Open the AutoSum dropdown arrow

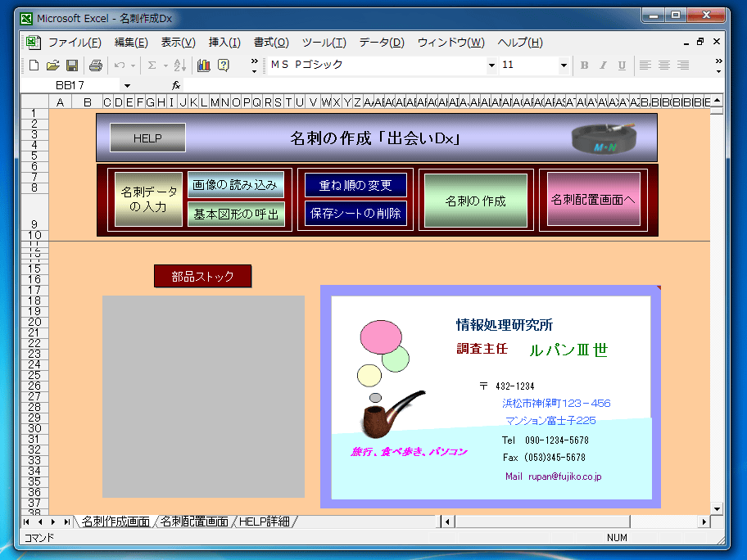pos(165,65)
